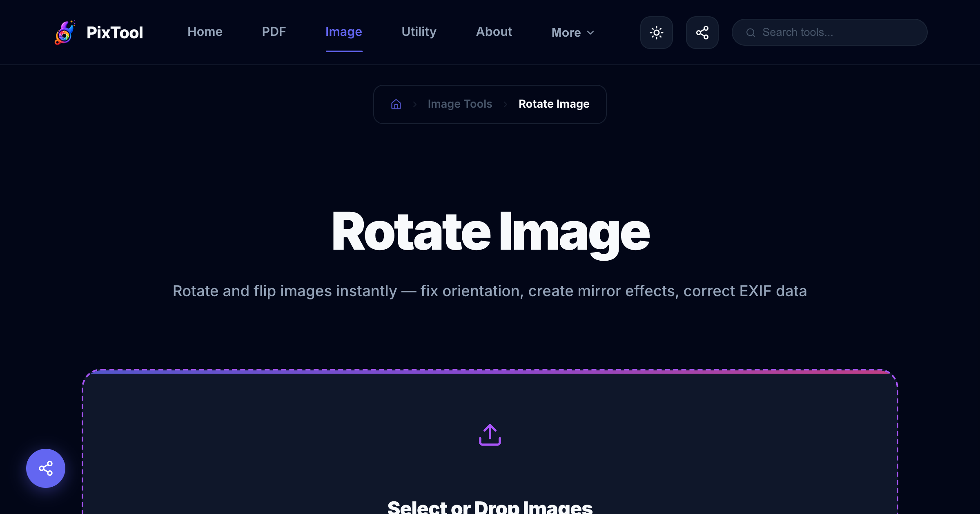Image resolution: width=980 pixels, height=514 pixels.
Task: Toggle light mode using the brightness control
Action: [x=656, y=32]
